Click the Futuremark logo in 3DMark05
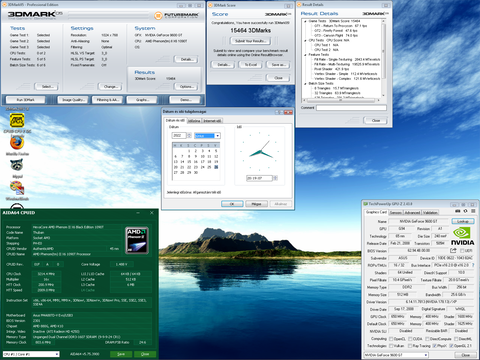Image resolution: width=480 pixels, height=360 pixels. point(177,15)
